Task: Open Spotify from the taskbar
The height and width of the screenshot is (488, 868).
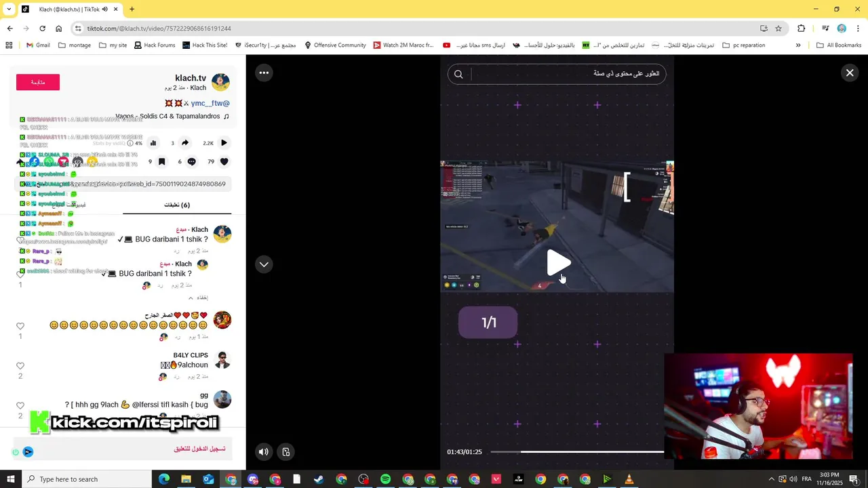Action: pos(385,479)
